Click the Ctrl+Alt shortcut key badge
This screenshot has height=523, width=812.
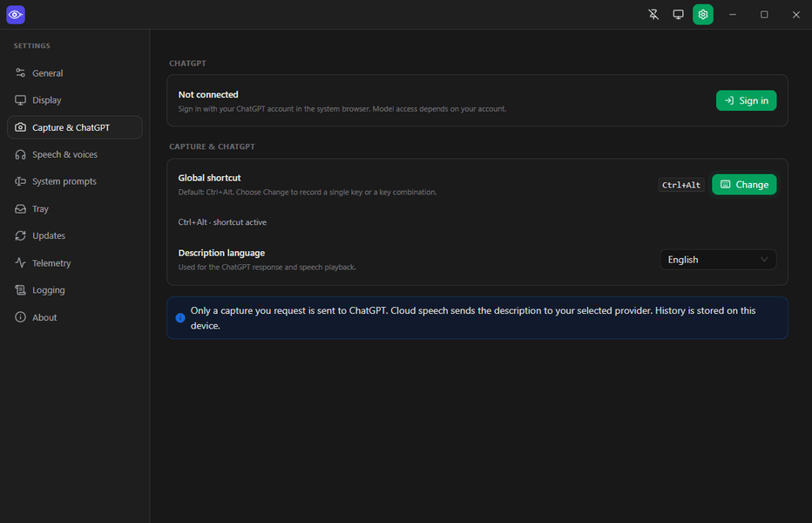681,185
